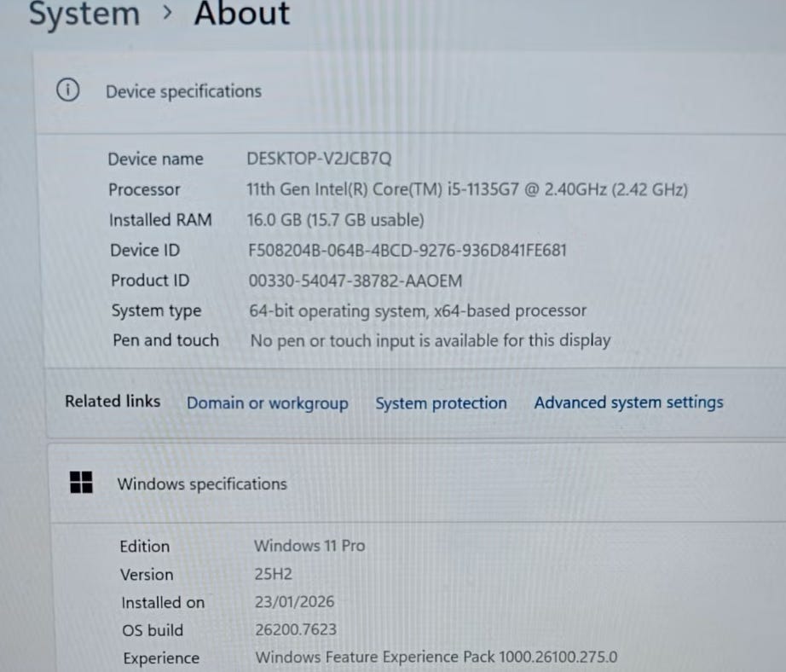Click the Related links label
Image resolution: width=786 pixels, height=672 pixels.
coord(113,401)
